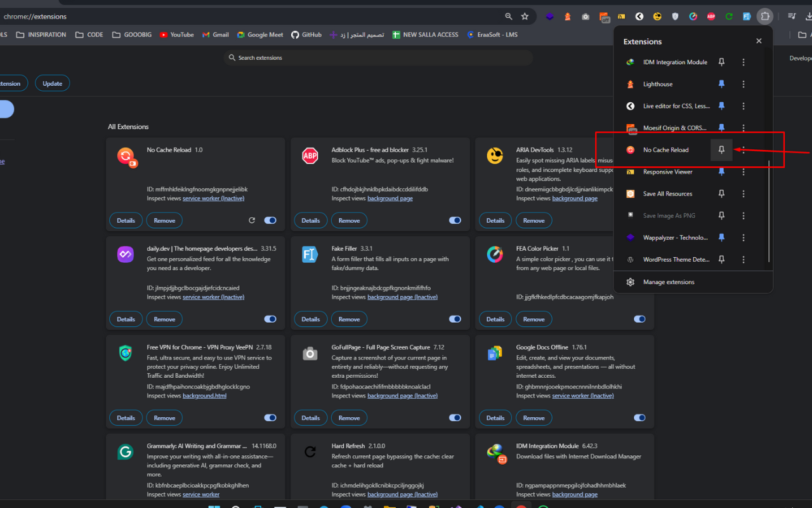812x508 pixels.
Task: Open the Fake Filler toolbar icon
Action: click(x=747, y=17)
